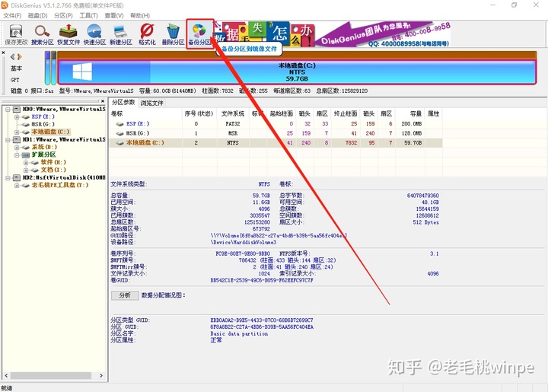
Task: Expand the 老毛桃PE工具盘 node
Action: point(17,186)
